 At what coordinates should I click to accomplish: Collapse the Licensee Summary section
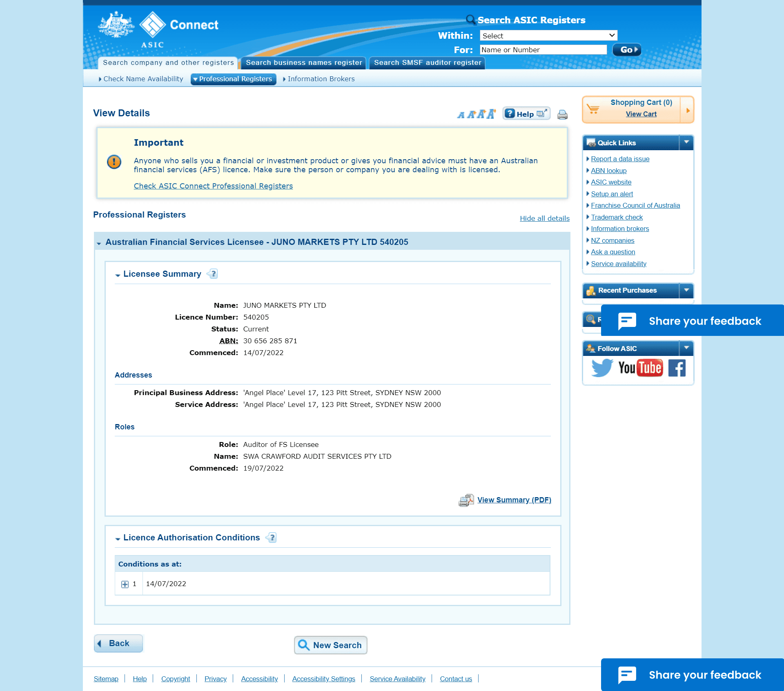(118, 274)
